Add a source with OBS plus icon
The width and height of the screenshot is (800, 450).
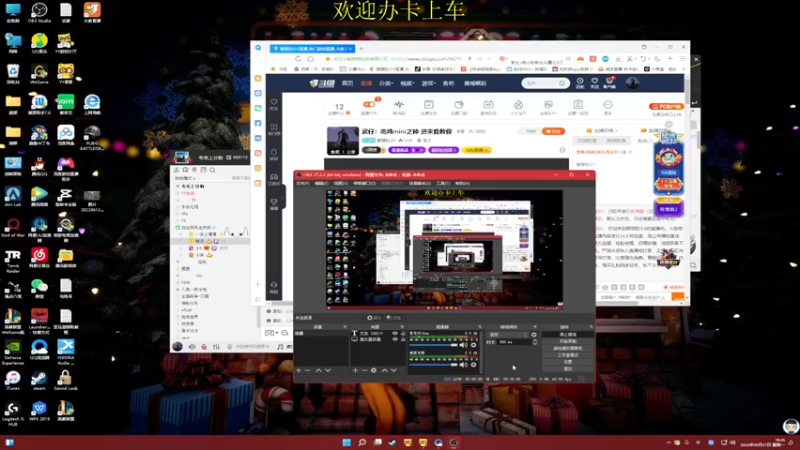point(356,370)
